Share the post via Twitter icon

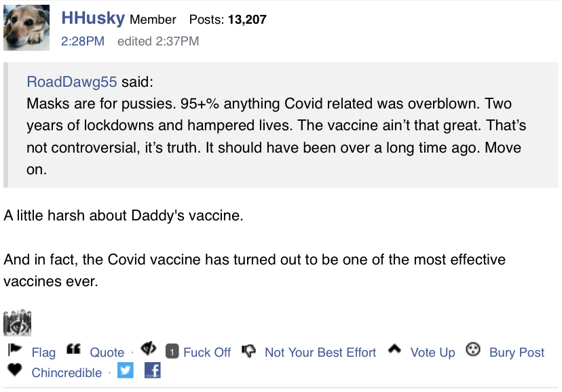pos(126,370)
